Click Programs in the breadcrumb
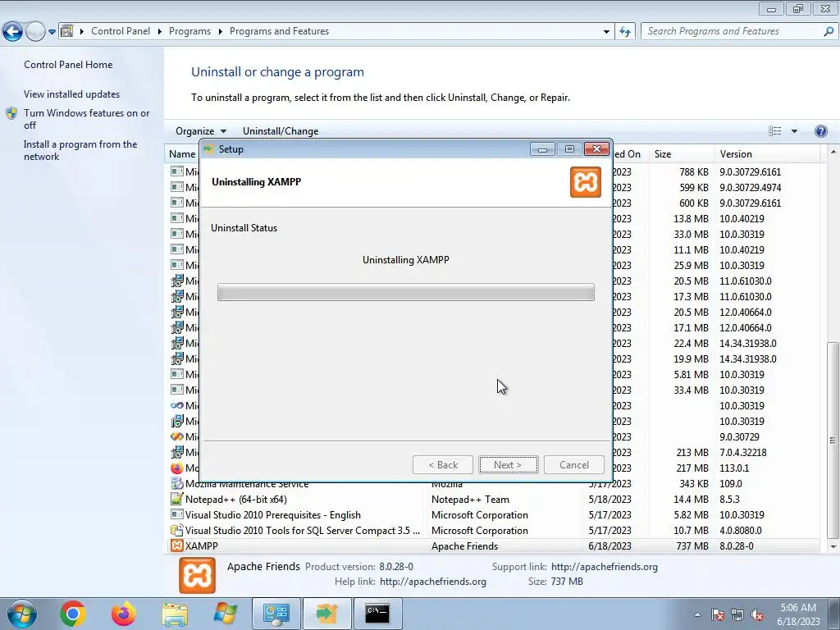Screen dimensions: 840x630 point(189,31)
